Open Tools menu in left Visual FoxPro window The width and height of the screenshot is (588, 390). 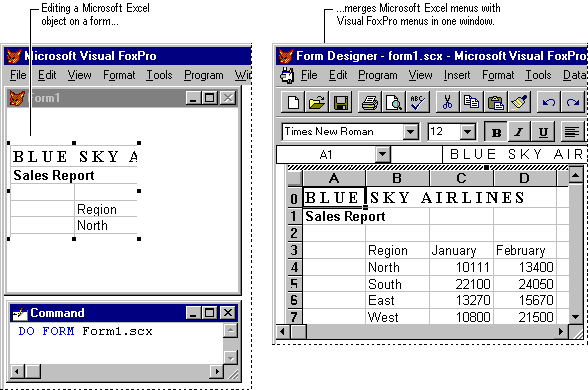coord(159,75)
